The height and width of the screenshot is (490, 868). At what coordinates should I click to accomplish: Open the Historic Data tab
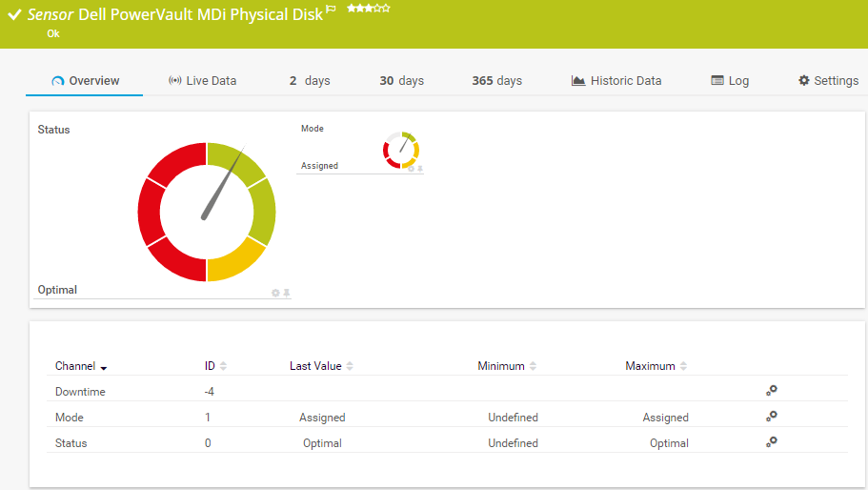pyautogui.click(x=616, y=81)
